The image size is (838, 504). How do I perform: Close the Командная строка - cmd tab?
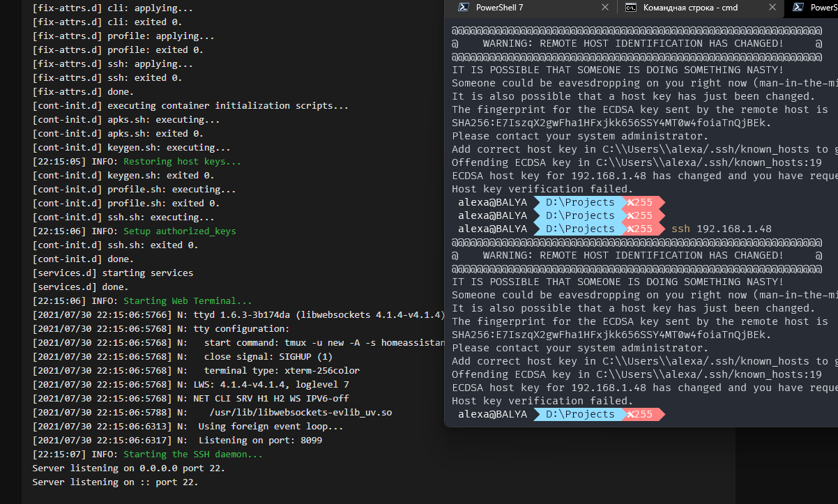click(x=772, y=8)
